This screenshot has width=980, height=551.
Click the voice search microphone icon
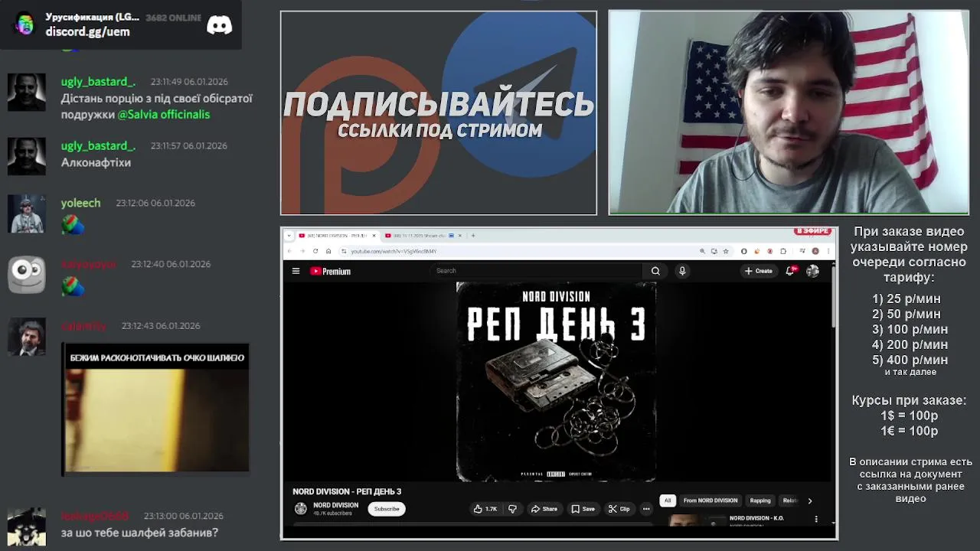682,271
